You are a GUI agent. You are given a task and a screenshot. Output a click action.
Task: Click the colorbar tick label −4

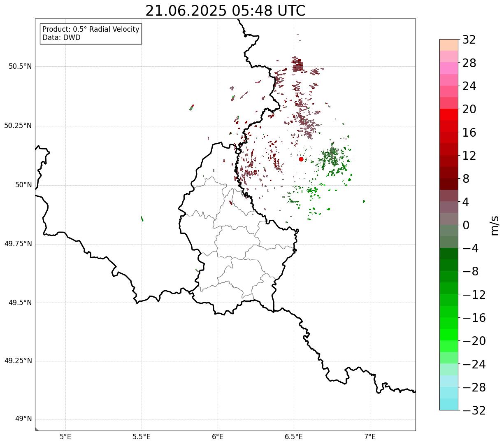click(471, 249)
